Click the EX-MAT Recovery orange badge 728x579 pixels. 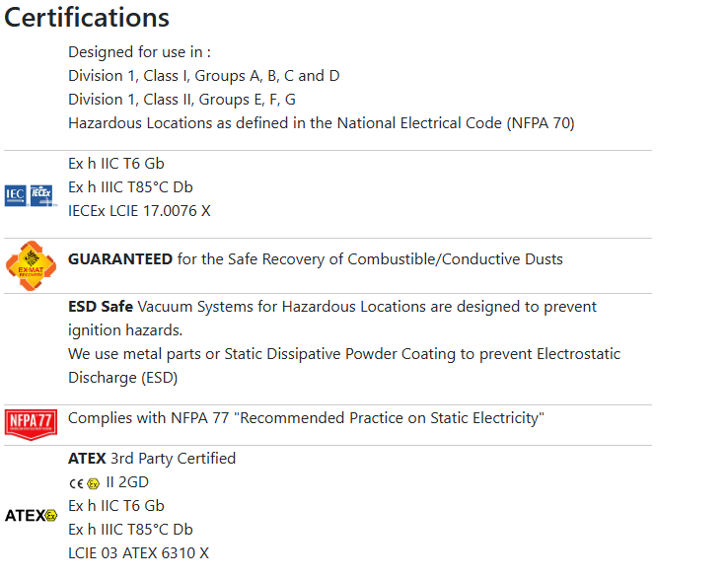point(32,265)
